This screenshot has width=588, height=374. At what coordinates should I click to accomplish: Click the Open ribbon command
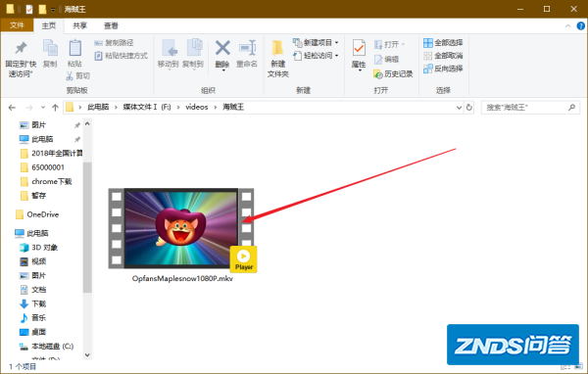coord(390,45)
